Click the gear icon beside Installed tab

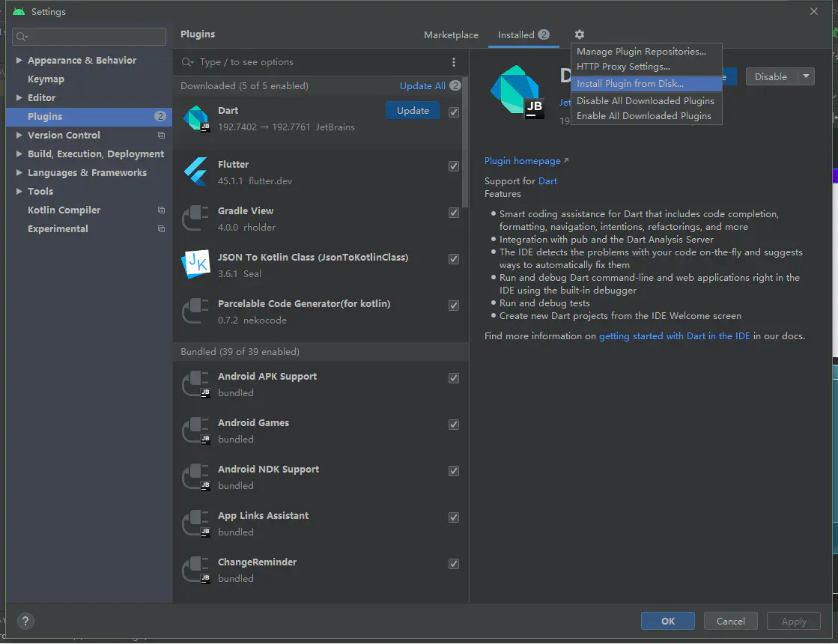pos(579,34)
